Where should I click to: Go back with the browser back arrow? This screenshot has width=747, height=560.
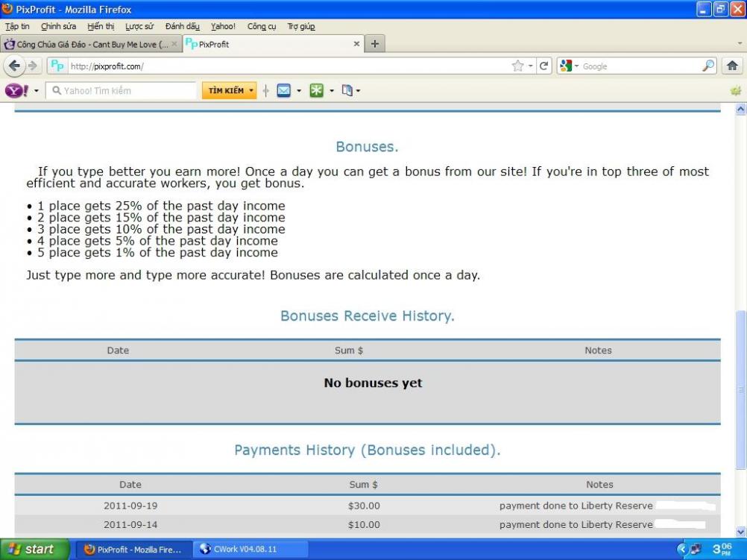pos(14,66)
